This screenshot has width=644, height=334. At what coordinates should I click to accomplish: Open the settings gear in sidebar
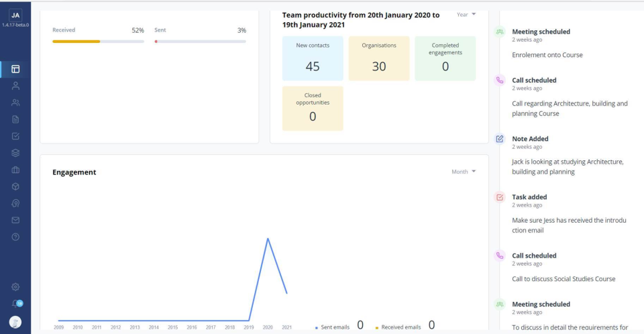pos(15,287)
